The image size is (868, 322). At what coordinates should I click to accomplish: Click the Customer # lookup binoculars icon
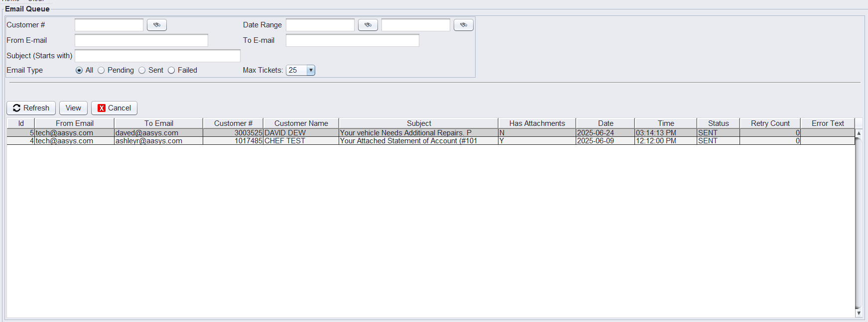(156, 25)
